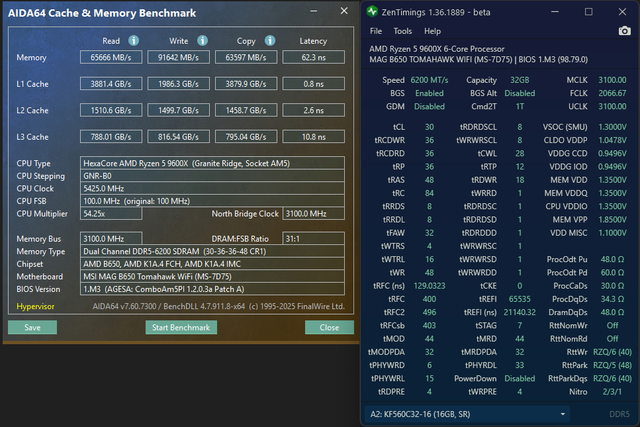
Task: Select the L3 Cache Write 816.54 GB/s field
Action: point(178,137)
